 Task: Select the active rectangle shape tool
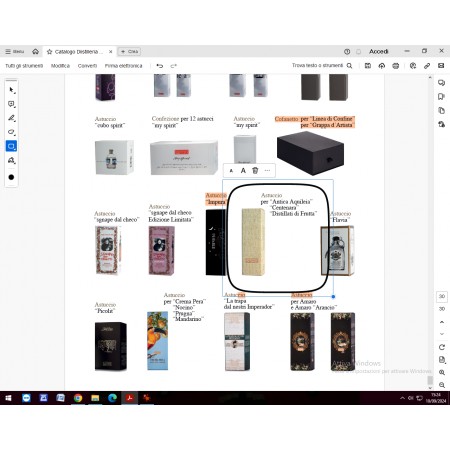(x=12, y=146)
